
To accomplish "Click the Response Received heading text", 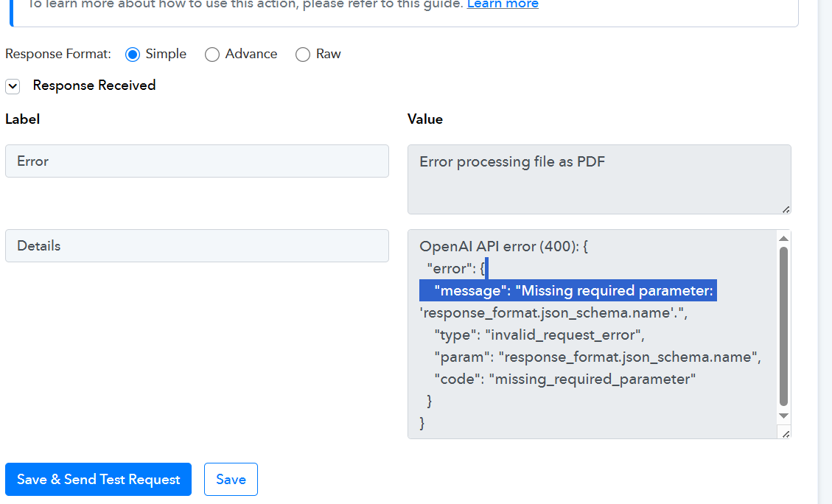I will click(x=94, y=85).
